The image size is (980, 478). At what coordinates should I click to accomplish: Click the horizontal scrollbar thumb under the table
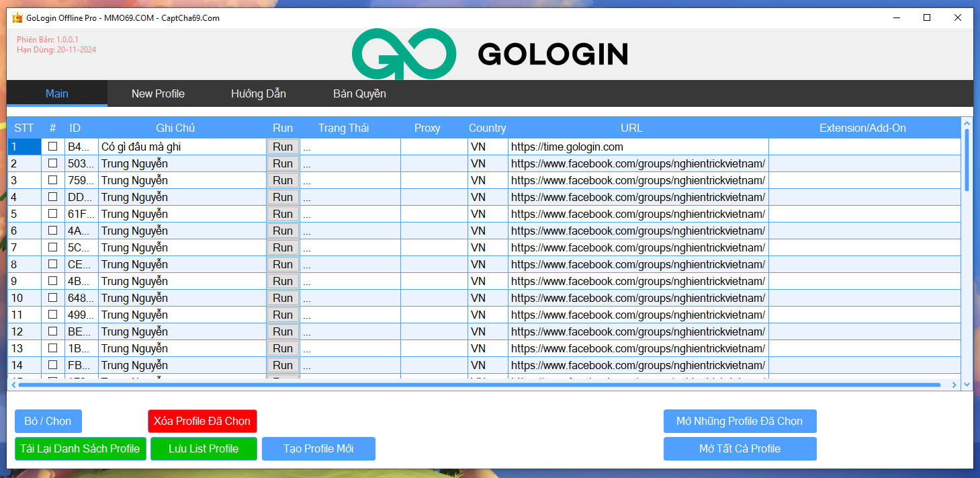click(x=479, y=385)
